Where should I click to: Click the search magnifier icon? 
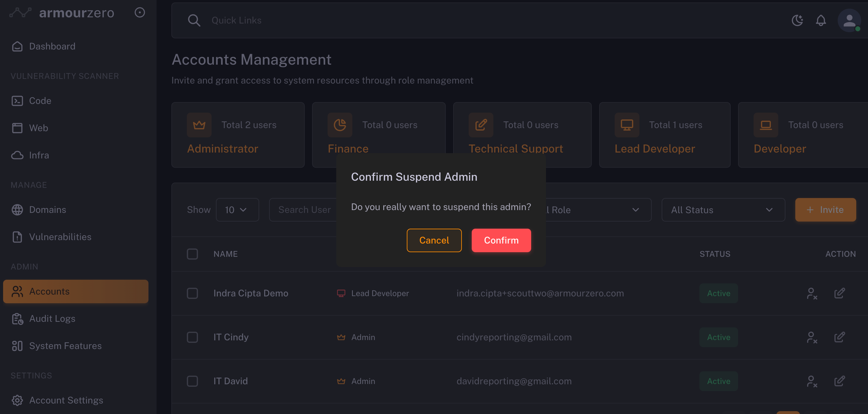tap(194, 20)
